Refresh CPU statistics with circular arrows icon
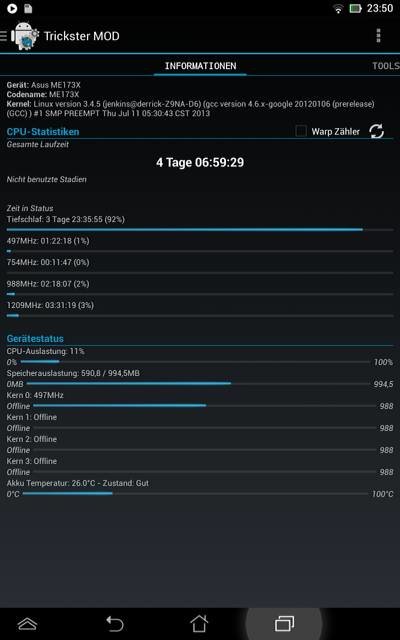Screen dimensions: 400x640 click(x=376, y=131)
